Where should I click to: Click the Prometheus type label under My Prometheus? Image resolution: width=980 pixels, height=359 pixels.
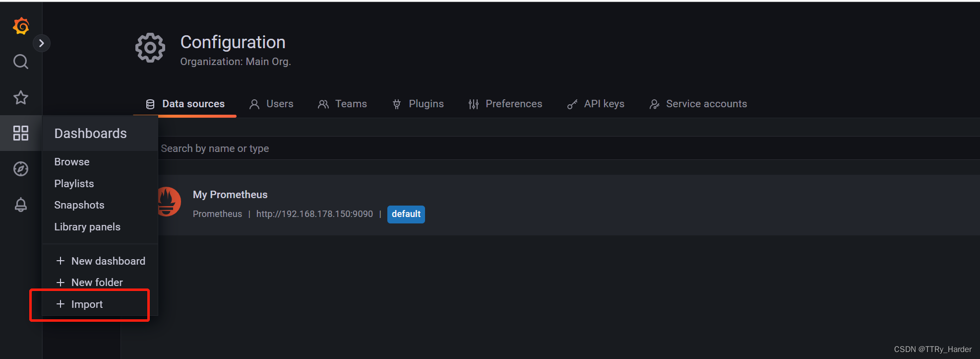coord(217,214)
